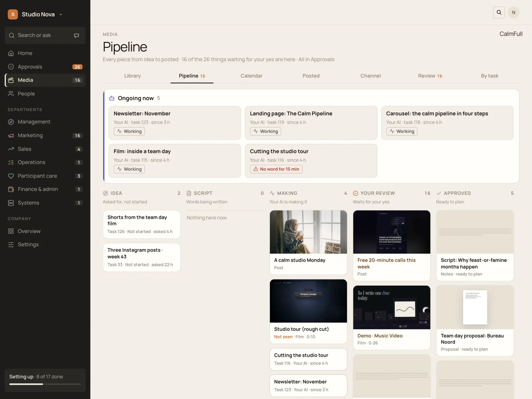Open Team day proposal: Bureau Noord
Image resolution: width=532 pixels, height=399 pixels.
(475, 321)
